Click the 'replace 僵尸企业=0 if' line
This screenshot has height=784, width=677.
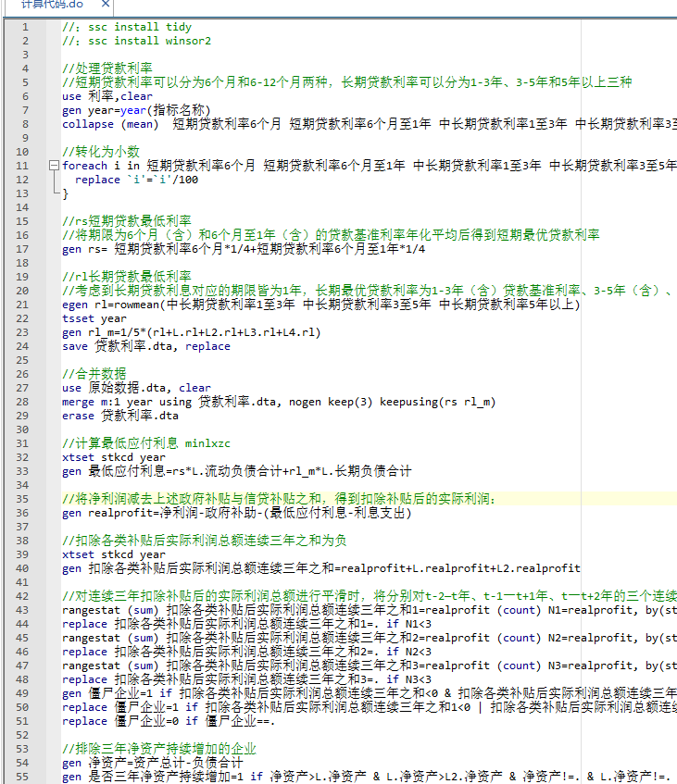[x=169, y=721]
